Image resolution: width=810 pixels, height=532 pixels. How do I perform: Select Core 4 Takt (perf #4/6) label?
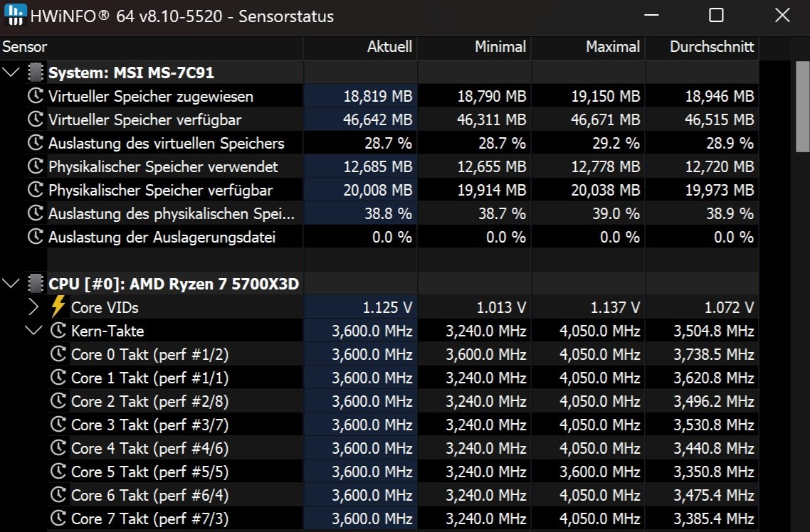click(x=149, y=448)
